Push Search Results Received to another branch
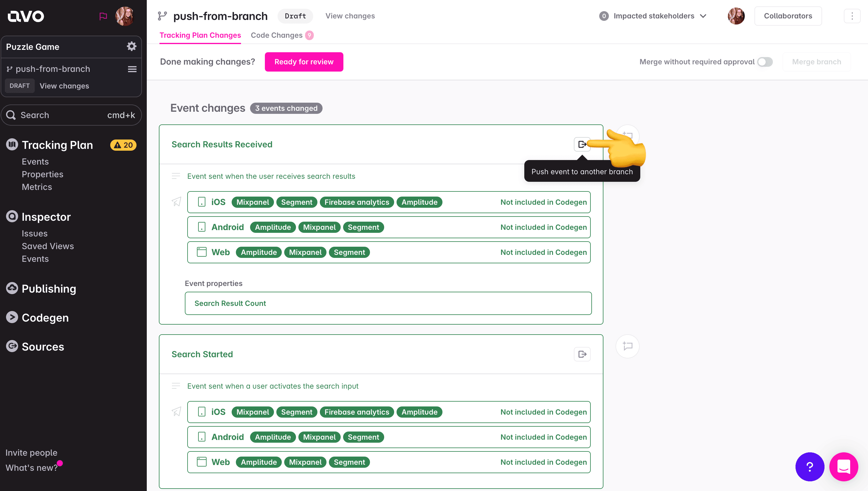The height and width of the screenshot is (491, 868). (582, 144)
